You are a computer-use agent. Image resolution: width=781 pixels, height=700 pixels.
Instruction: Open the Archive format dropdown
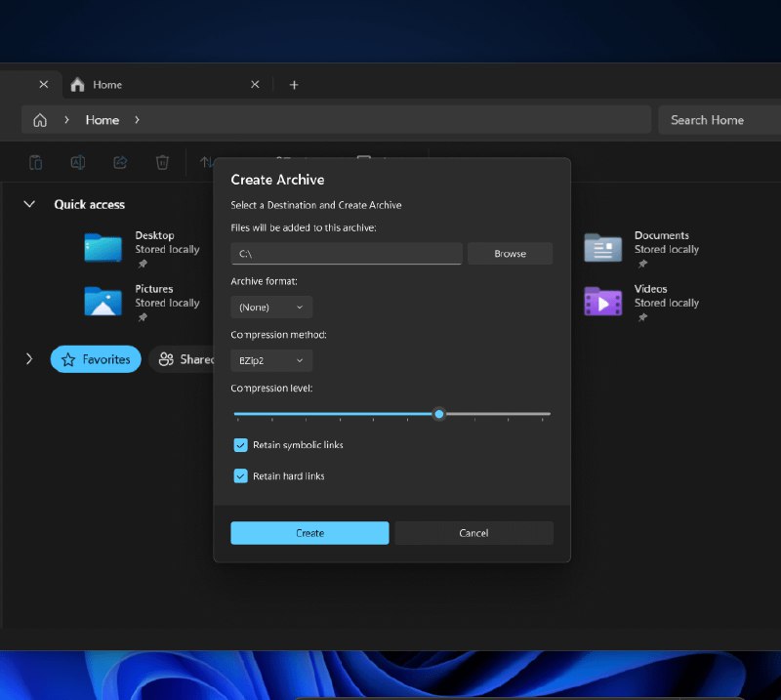(x=271, y=307)
